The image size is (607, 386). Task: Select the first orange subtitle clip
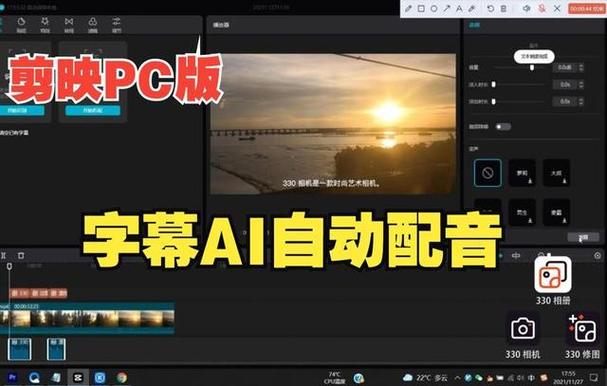tap(19, 293)
